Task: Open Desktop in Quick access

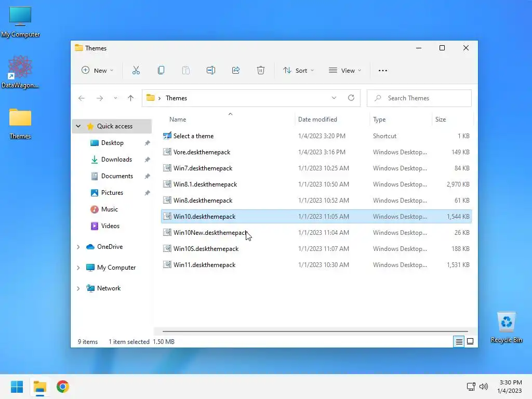Action: (112, 143)
